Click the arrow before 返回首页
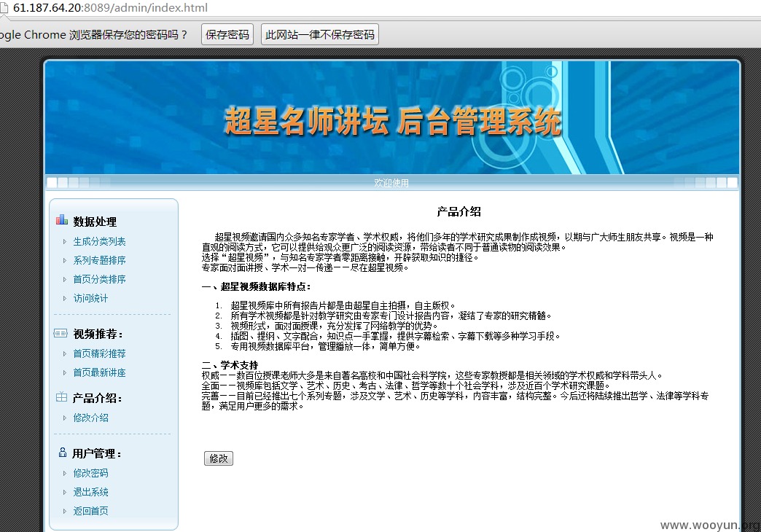The image size is (761, 532). point(65,511)
